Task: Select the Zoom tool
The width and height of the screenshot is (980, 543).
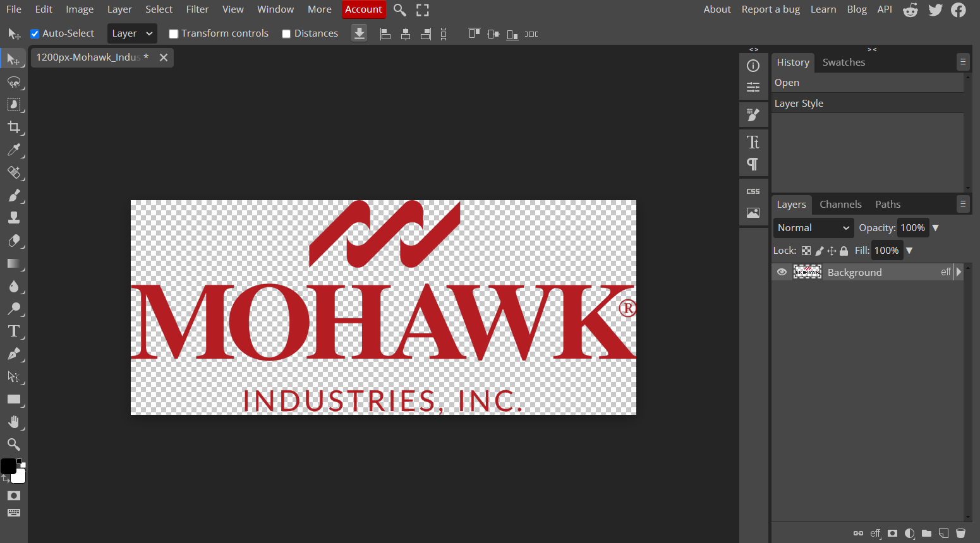Action: click(x=13, y=445)
